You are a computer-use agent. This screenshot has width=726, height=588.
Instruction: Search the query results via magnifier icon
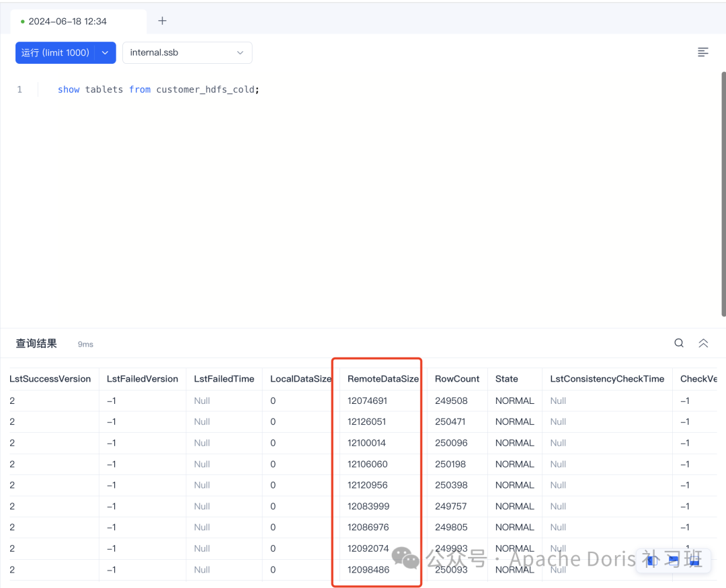click(x=679, y=343)
